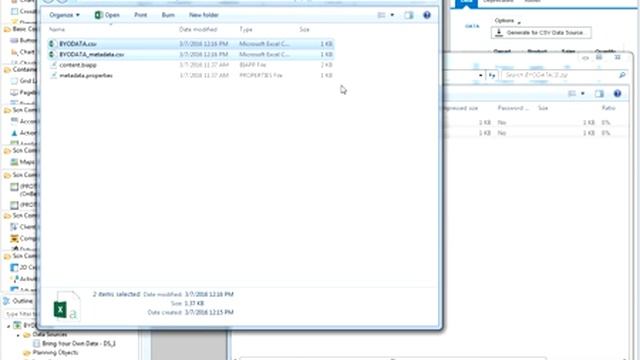Click Generate for CSV Data Source button
This screenshot has width=640, height=360.
click(x=541, y=33)
